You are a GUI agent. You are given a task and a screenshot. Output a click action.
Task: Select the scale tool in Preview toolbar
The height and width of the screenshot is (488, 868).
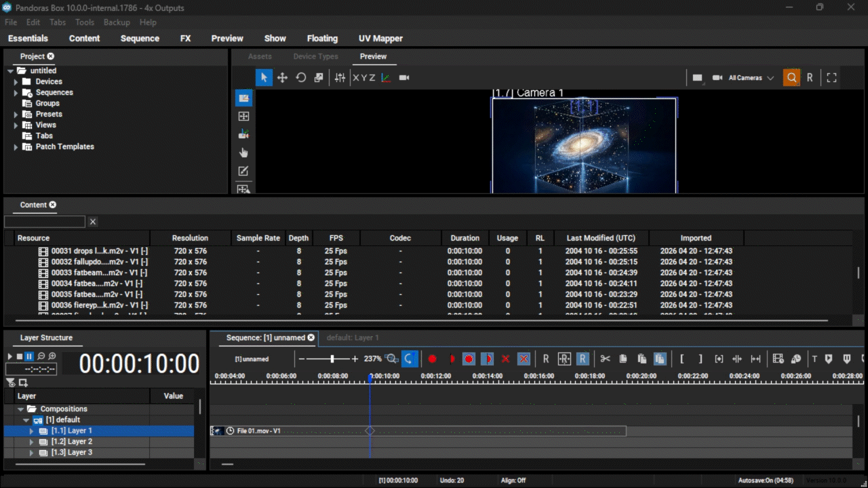click(319, 78)
